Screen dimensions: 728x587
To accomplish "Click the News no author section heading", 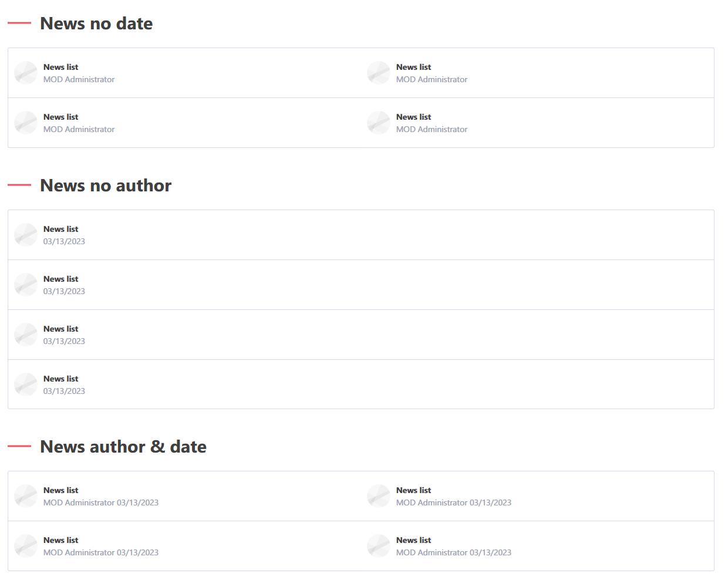I will point(106,185).
